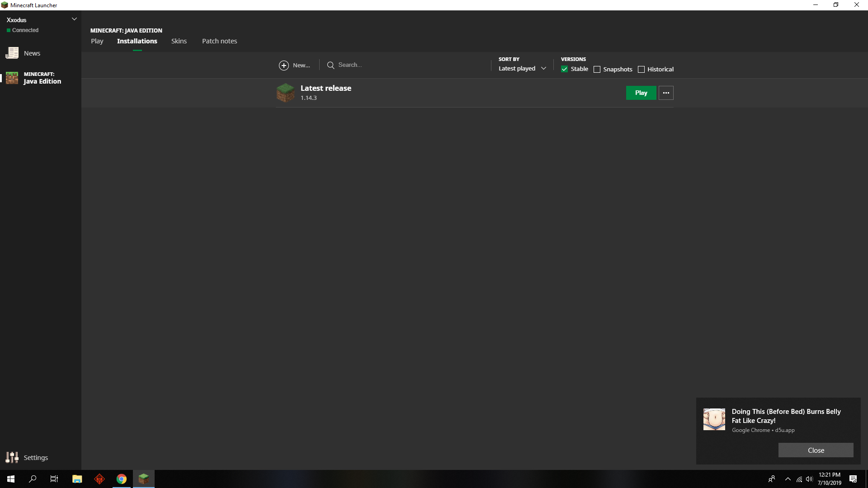
Task: Click the plus icon to create installation
Action: [284, 66]
